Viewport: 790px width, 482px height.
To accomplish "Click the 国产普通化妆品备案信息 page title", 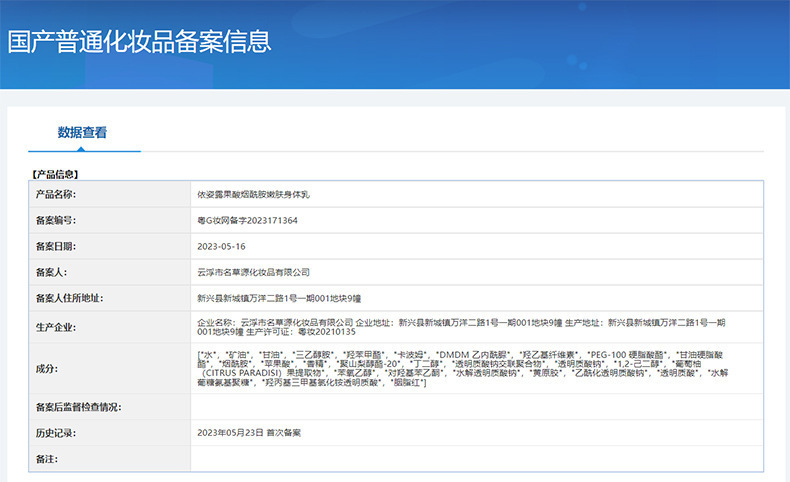I will click(139, 42).
